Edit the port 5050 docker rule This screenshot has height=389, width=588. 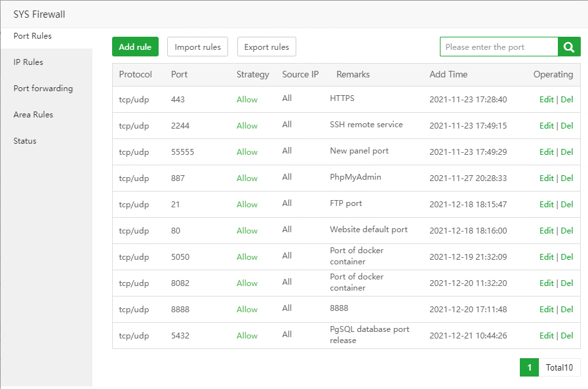(546, 257)
